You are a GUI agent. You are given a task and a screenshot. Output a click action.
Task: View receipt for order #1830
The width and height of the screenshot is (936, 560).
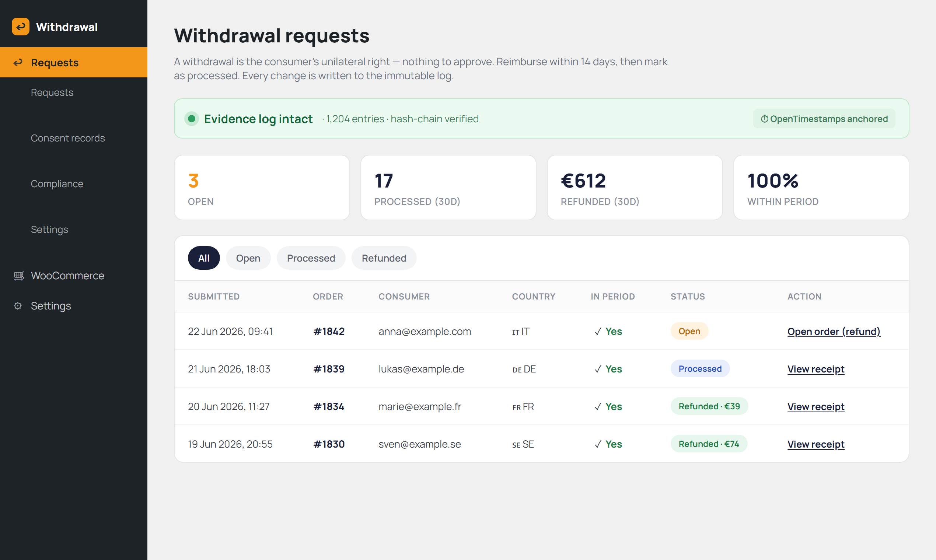click(815, 444)
